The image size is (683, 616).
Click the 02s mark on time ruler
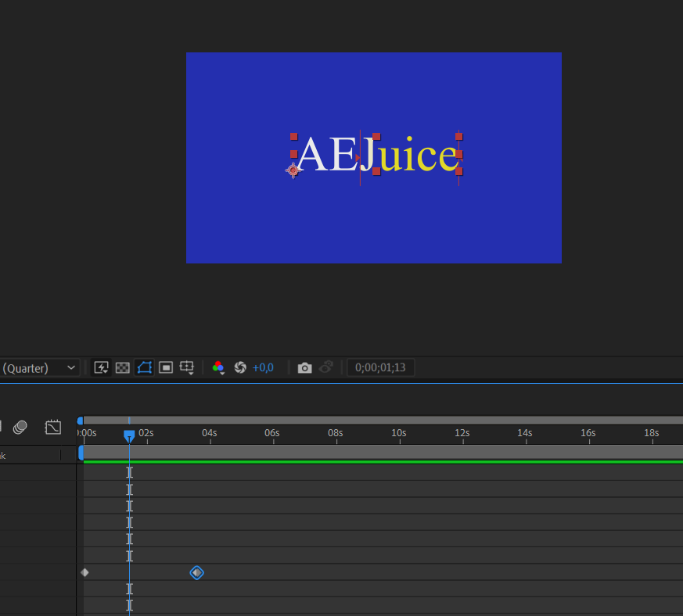point(146,433)
